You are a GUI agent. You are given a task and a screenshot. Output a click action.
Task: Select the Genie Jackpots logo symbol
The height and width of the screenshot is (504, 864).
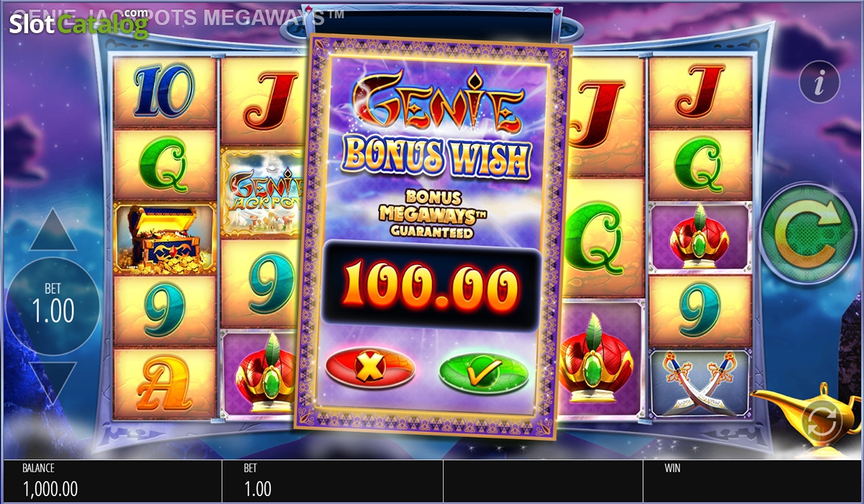pyautogui.click(x=261, y=193)
